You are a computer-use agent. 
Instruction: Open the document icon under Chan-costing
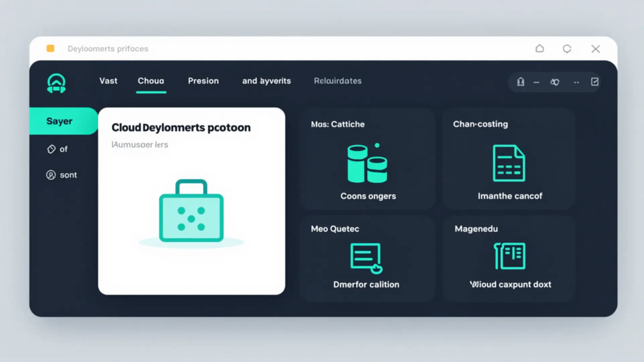pyautogui.click(x=509, y=164)
